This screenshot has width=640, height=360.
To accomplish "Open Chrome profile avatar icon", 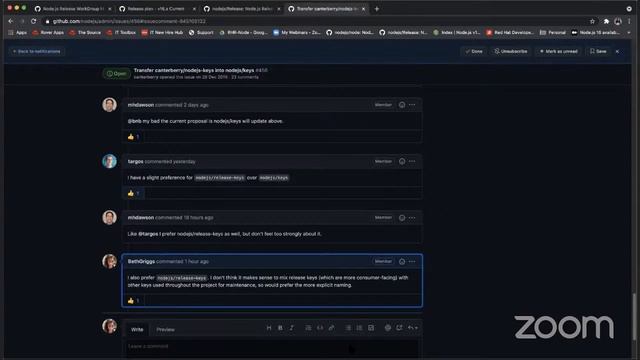I will [618, 21].
